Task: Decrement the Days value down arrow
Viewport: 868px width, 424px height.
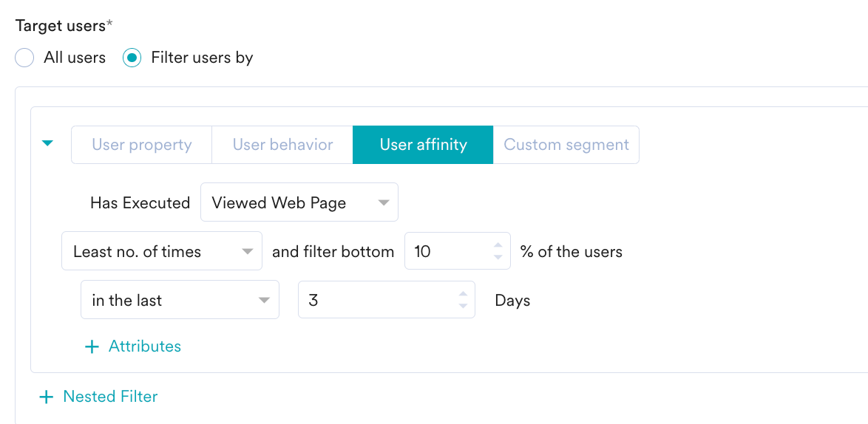Action: click(463, 307)
